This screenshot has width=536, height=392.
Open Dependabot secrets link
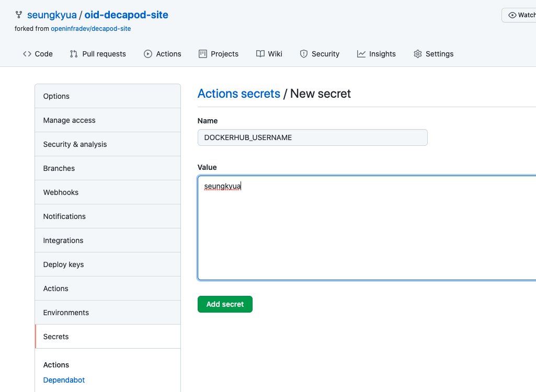[x=64, y=380]
